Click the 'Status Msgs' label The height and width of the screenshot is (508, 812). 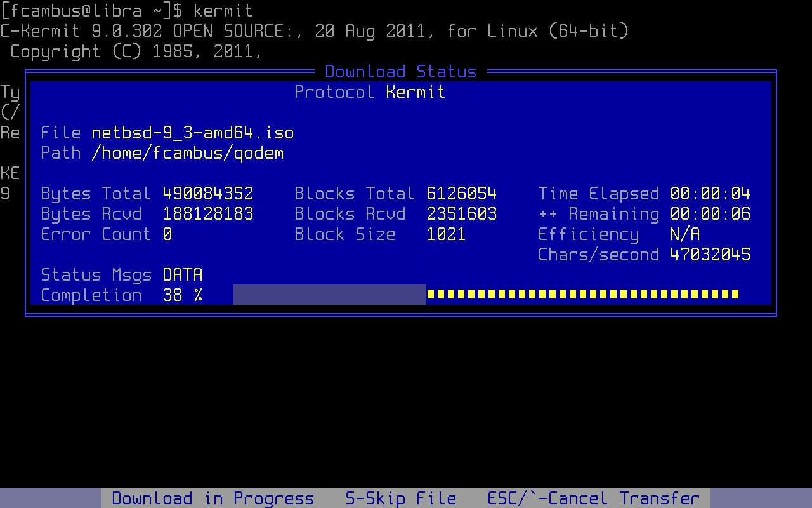click(x=96, y=275)
